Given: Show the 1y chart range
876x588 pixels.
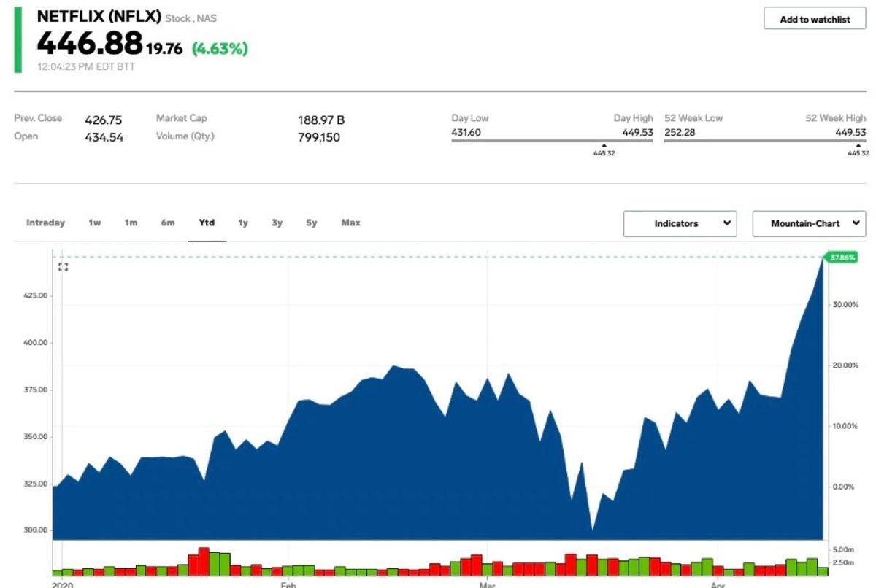Looking at the screenshot, I should click(x=243, y=223).
